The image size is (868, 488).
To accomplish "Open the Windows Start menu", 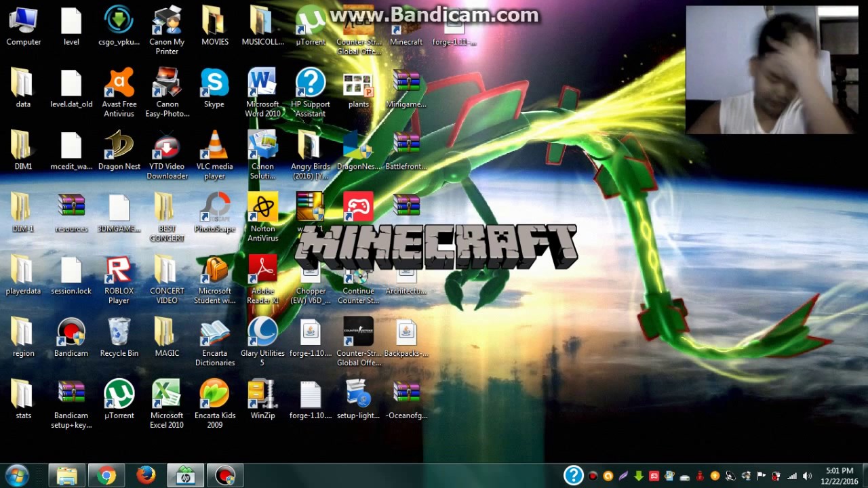I will tap(17, 476).
